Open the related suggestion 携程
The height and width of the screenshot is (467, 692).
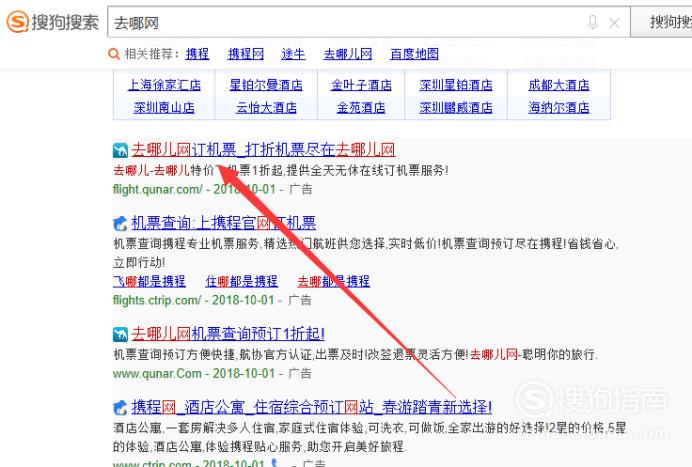pyautogui.click(x=197, y=54)
